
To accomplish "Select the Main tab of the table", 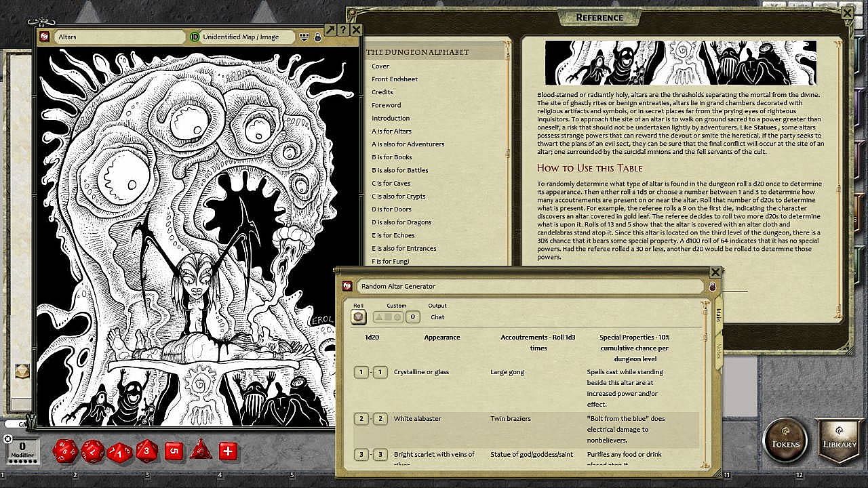I will pyautogui.click(x=718, y=315).
